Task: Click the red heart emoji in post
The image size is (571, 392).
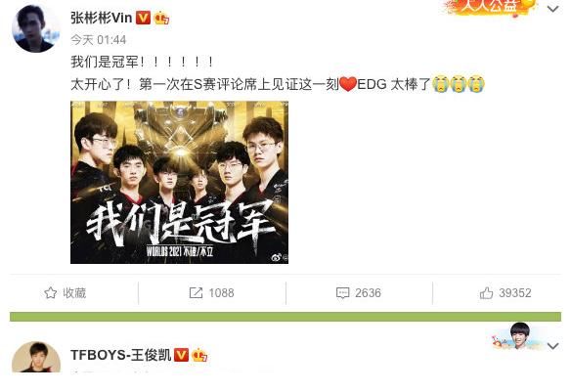Action: click(348, 84)
